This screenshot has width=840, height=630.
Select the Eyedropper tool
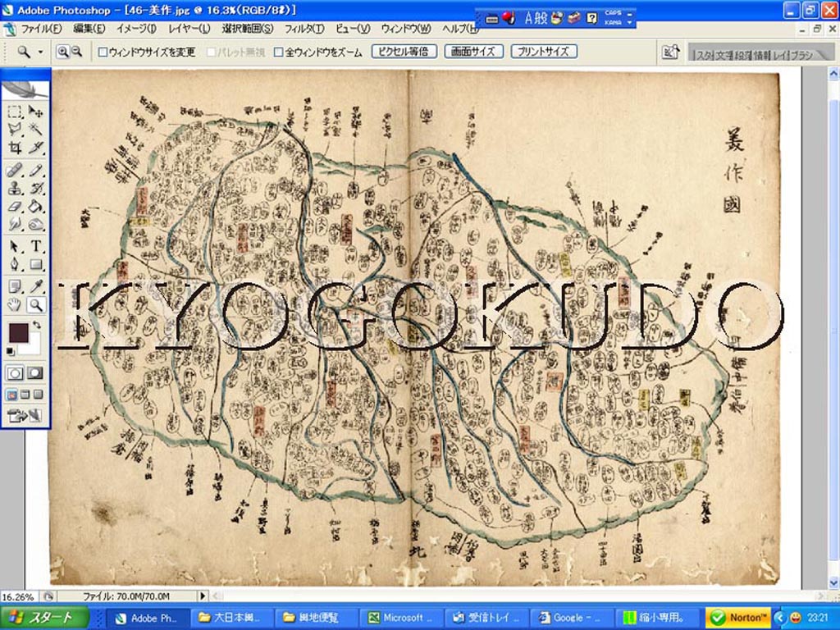[36, 287]
